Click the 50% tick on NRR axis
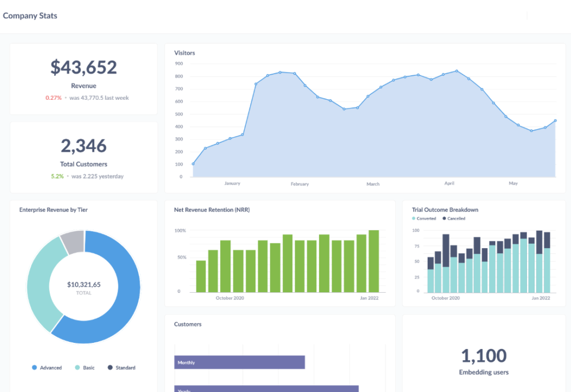Screen dimensions: 571x392 click(x=182, y=257)
